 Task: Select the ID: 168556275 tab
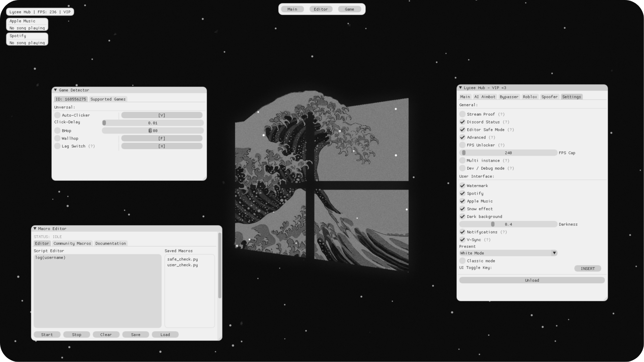tap(71, 99)
